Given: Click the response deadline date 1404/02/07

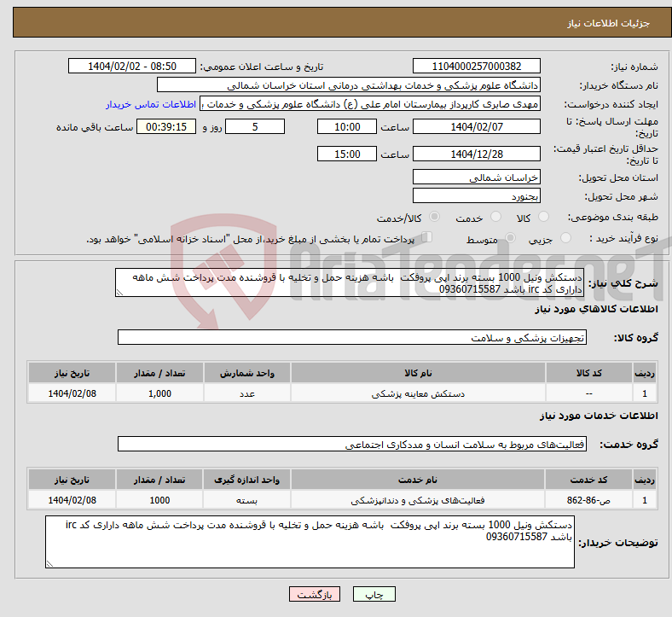Looking at the screenshot, I should [x=476, y=126].
